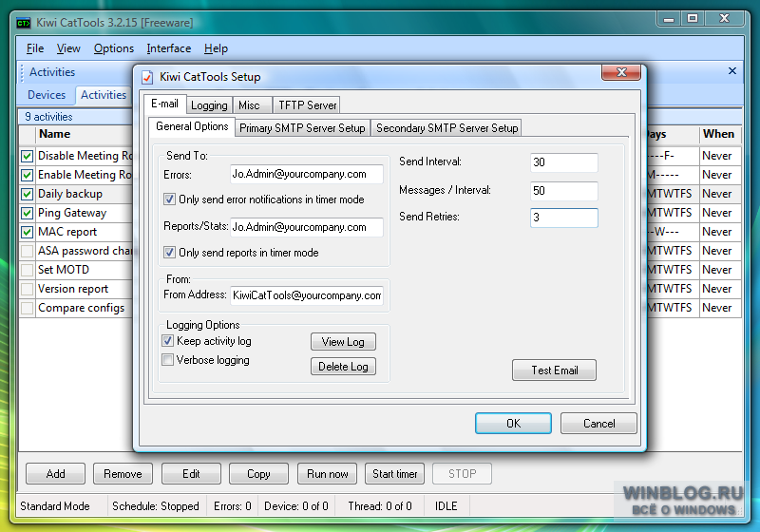Viewport: 760px width, 532px height.
Task: Open the Help menu
Action: coord(216,48)
